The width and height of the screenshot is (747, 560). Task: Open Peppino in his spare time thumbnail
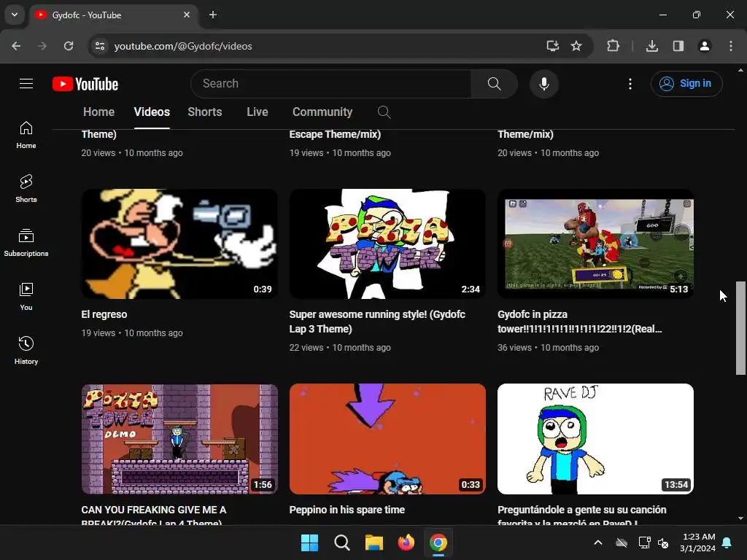pos(387,439)
